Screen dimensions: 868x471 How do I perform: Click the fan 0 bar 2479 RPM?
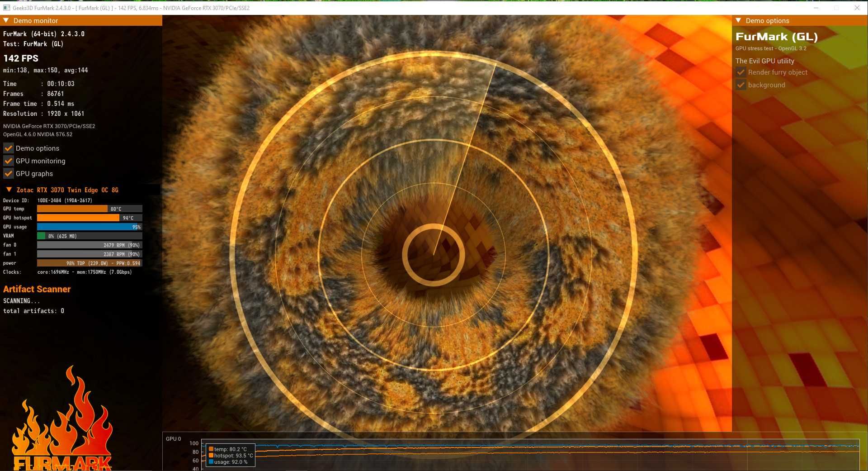(x=90, y=245)
